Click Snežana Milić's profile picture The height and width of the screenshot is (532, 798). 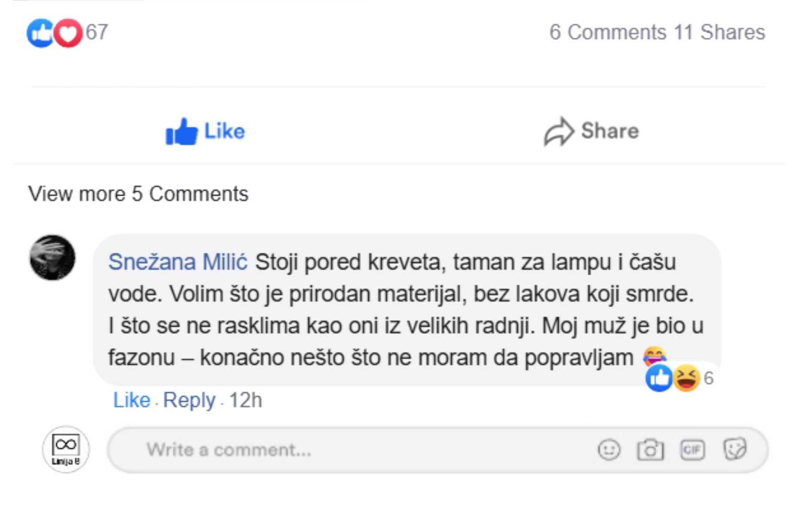pos(52,258)
